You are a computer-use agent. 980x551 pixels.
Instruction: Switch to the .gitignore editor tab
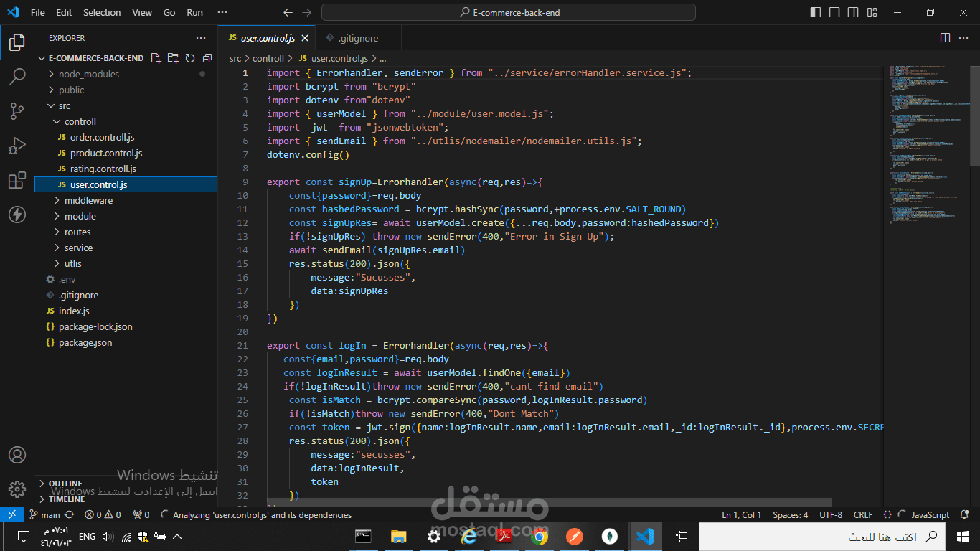click(357, 38)
